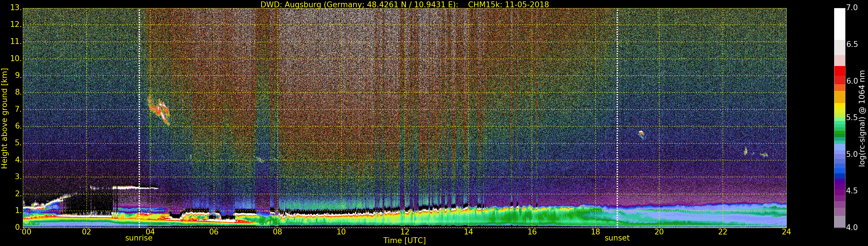Click the colorbar value 7.0
The image size is (868, 246).
pyautogui.click(x=852, y=8)
